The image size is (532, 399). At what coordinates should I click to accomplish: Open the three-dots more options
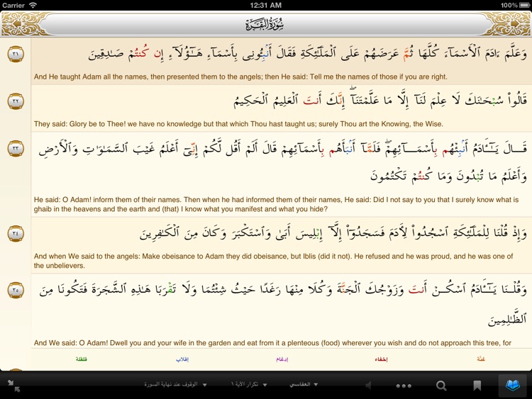(404, 386)
